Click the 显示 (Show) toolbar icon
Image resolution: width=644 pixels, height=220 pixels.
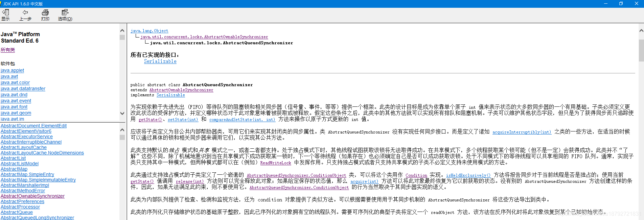5,15
